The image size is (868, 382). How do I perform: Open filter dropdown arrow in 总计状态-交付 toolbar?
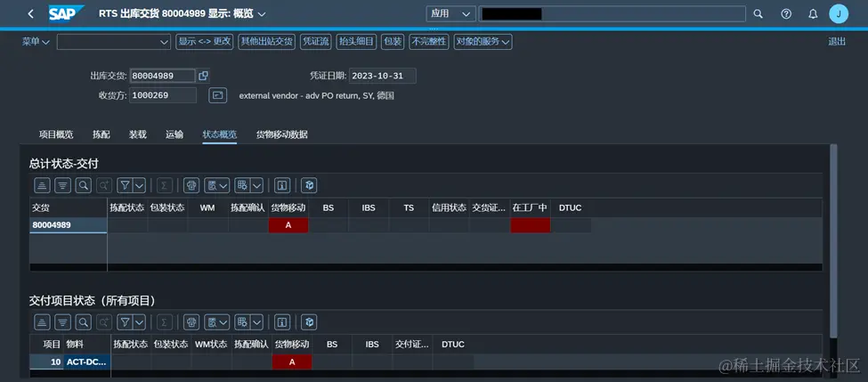[x=140, y=185]
